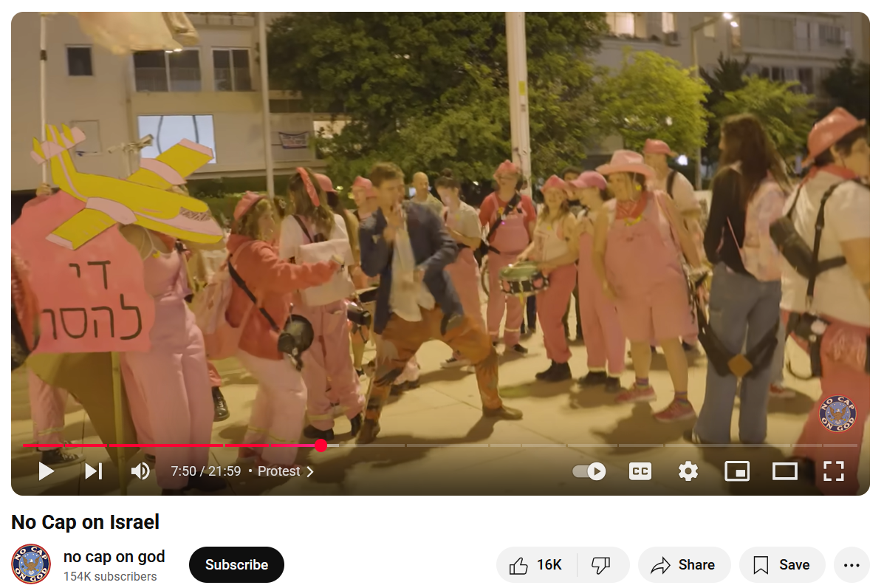Turn on closed captions
This screenshot has width=884, height=588.
pos(640,471)
